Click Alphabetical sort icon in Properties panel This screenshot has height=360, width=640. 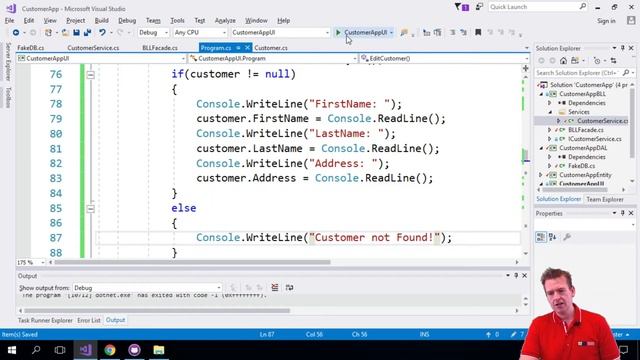(x=553, y=237)
